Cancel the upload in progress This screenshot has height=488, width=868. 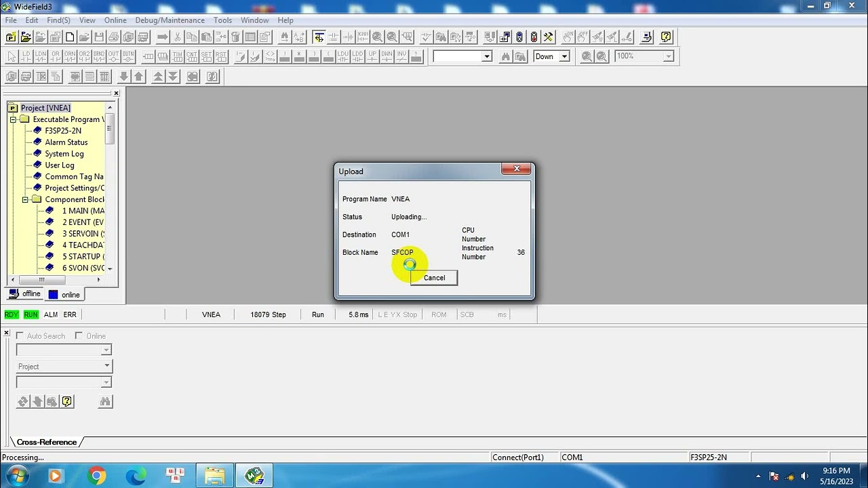coord(434,278)
